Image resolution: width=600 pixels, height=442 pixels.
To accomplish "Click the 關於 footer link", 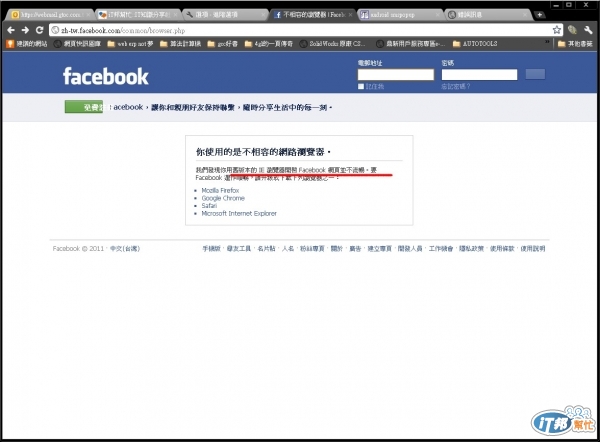I will pyautogui.click(x=336, y=248).
